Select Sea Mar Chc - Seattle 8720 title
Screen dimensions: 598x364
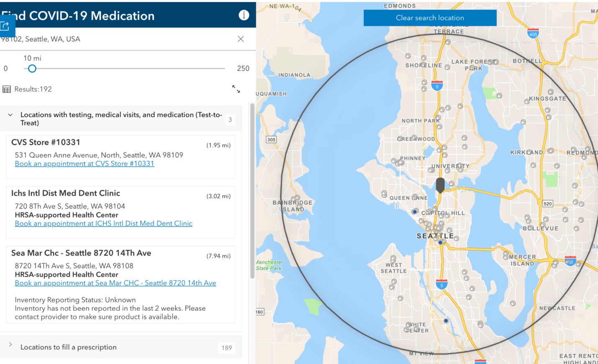click(81, 253)
